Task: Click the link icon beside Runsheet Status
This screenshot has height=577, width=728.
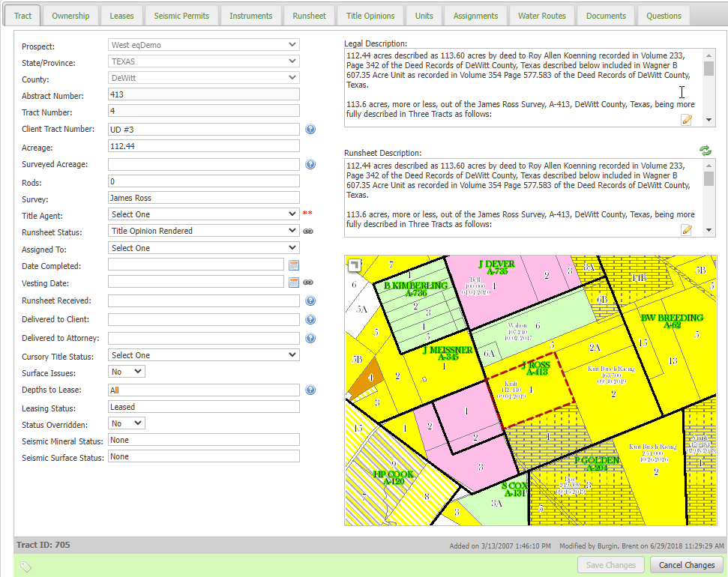Action: tap(308, 232)
